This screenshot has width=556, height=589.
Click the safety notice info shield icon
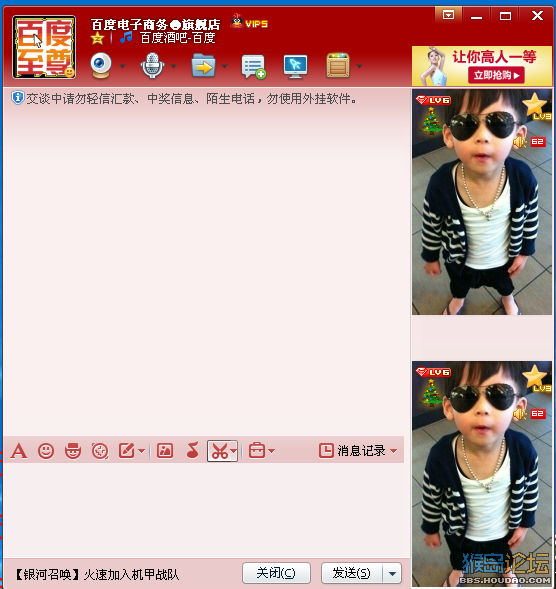(18, 98)
